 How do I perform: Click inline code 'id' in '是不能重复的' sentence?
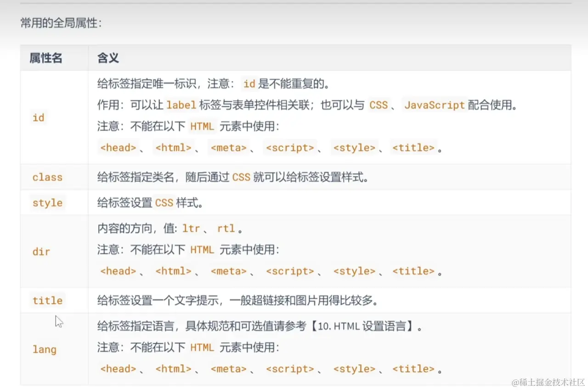249,84
